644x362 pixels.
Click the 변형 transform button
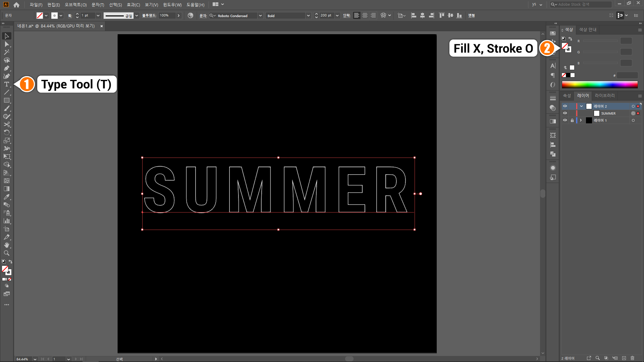point(471,15)
